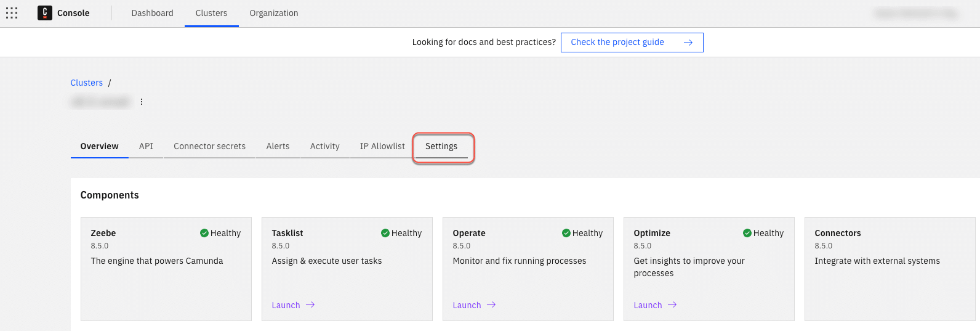Launch the Optimize component

(x=655, y=305)
